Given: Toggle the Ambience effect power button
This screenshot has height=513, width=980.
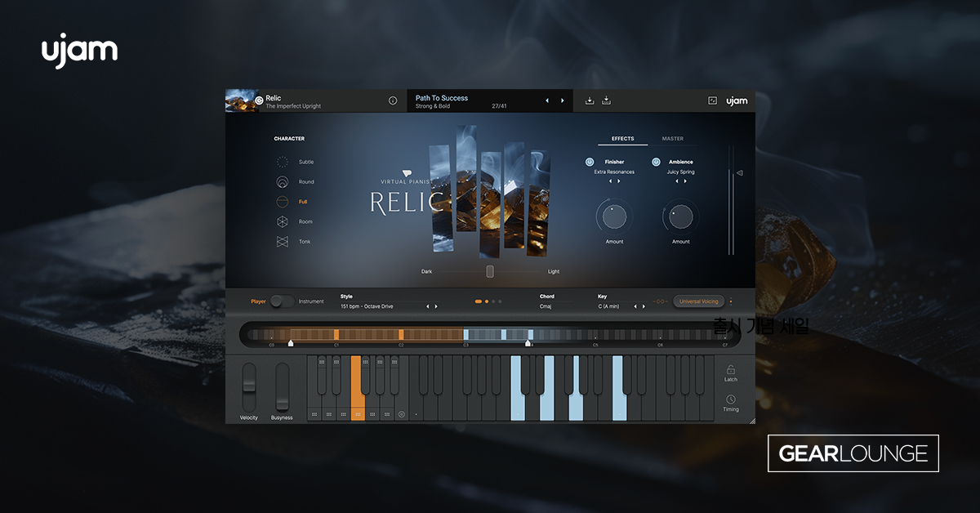Looking at the screenshot, I should coord(656,163).
